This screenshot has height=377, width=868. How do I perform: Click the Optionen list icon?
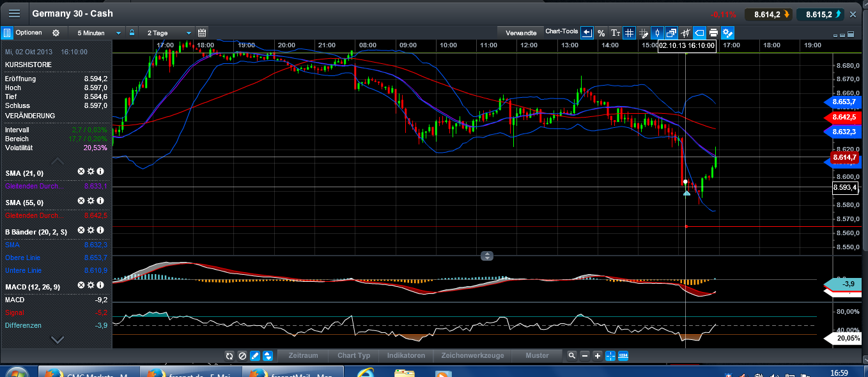(x=7, y=33)
